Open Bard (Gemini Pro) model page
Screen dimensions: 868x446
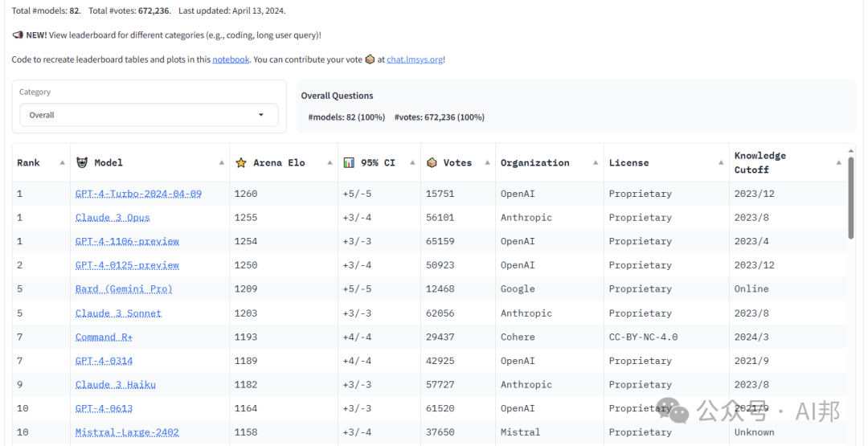(x=124, y=289)
